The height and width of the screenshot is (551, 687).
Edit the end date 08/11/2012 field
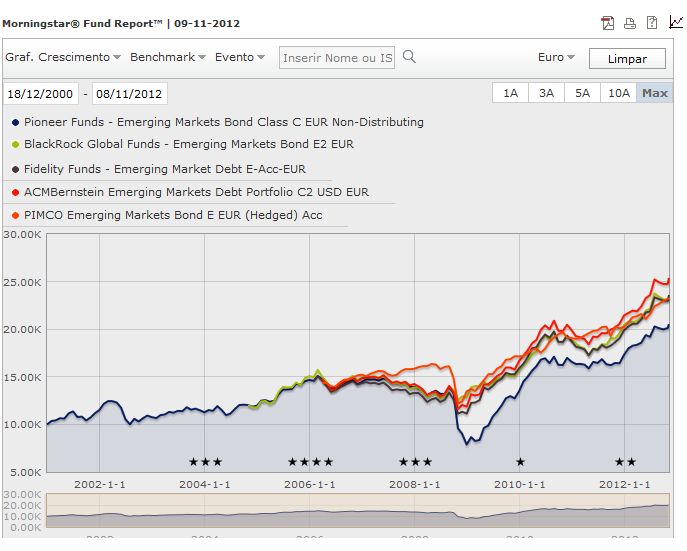[129, 94]
